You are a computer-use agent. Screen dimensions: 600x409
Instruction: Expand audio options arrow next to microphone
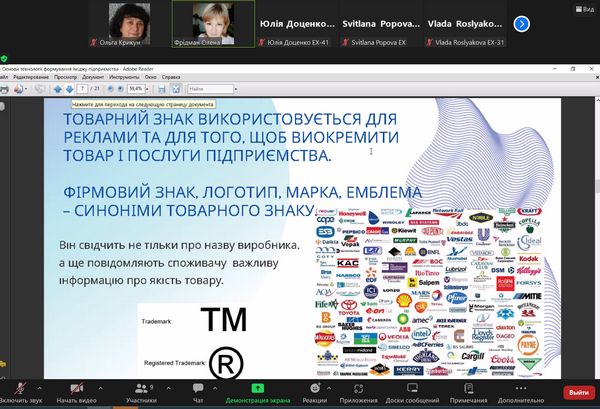(x=41, y=387)
